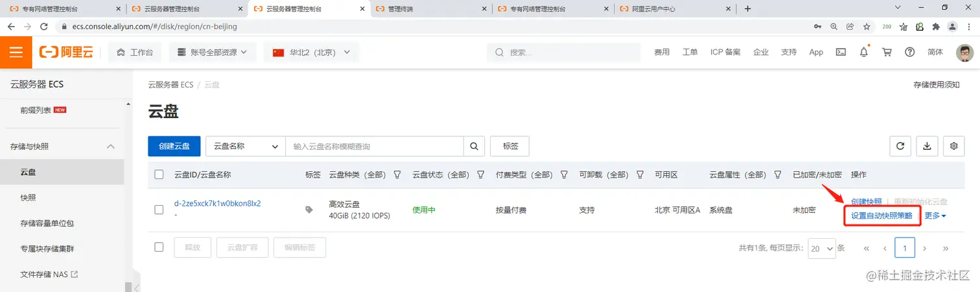Open the user avatar menu
Image resolution: width=980 pixels, height=292 pixels.
(x=965, y=53)
